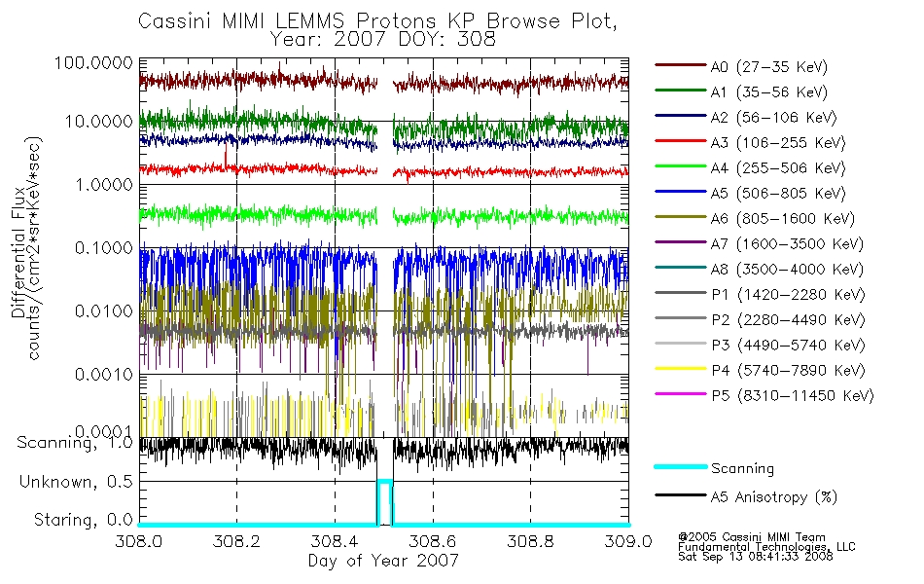The width and height of the screenshot is (924, 584).
Task: Click the P2 (2280-4490 KeV) legend label
Action: coord(788,320)
